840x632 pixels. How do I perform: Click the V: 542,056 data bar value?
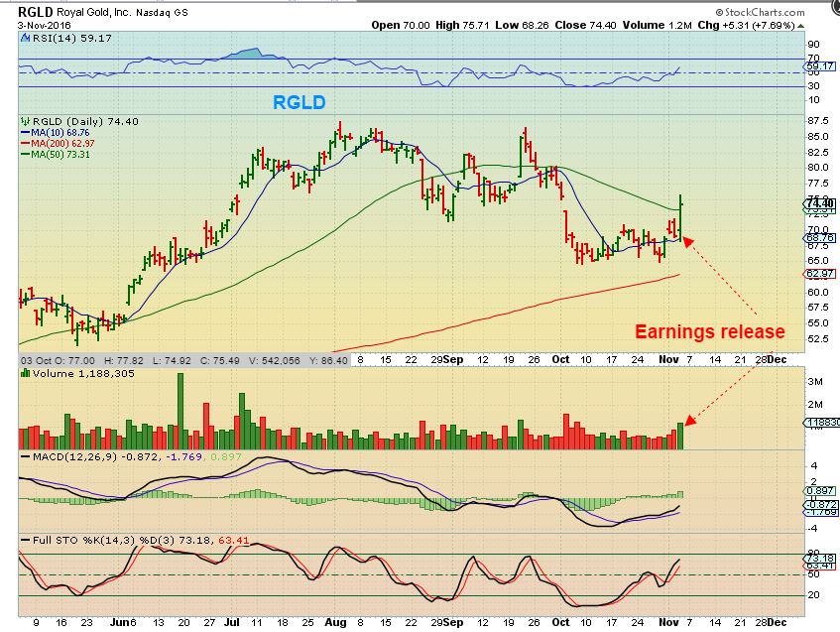(x=275, y=361)
